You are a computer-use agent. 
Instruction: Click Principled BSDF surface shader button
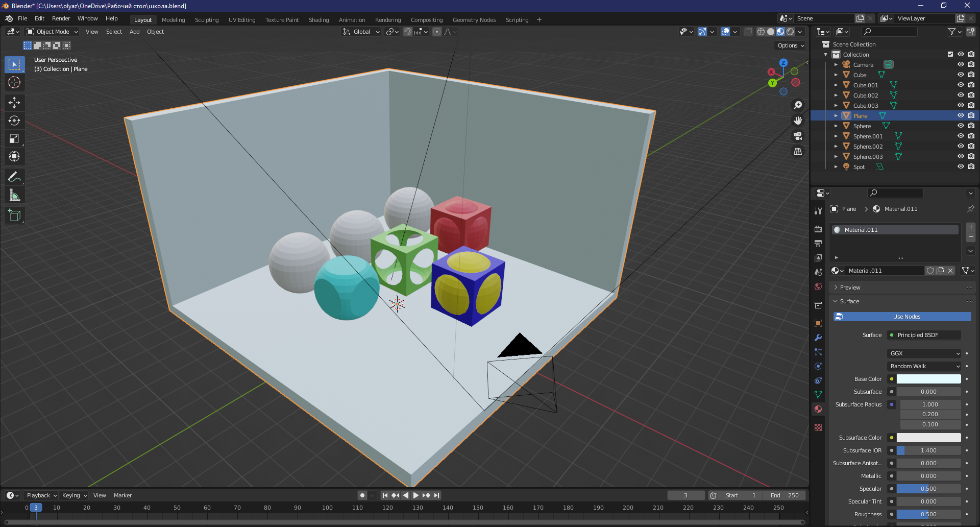(924, 335)
